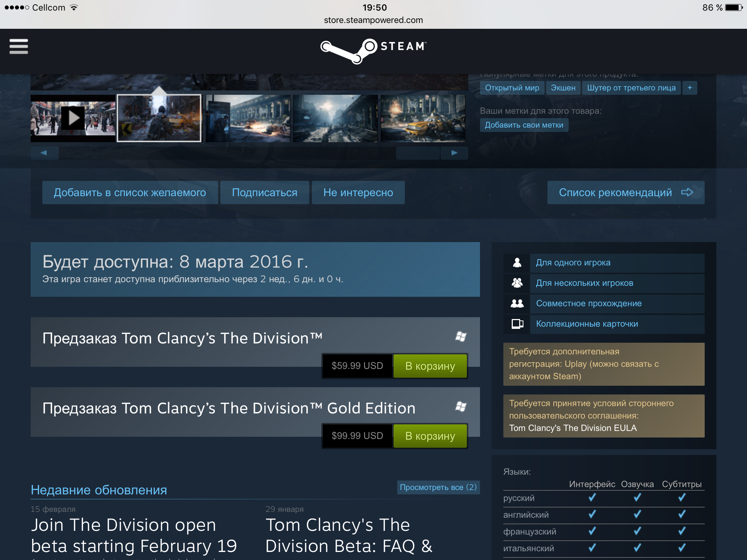The image size is (747, 560).
Task: Click the plus button next to tags
Action: 690,88
